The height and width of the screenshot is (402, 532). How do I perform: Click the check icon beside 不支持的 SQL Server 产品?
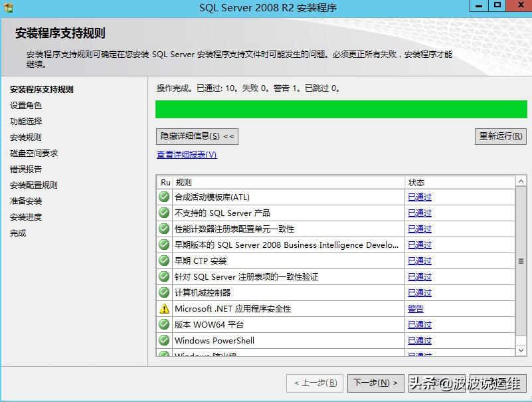pyautogui.click(x=163, y=213)
